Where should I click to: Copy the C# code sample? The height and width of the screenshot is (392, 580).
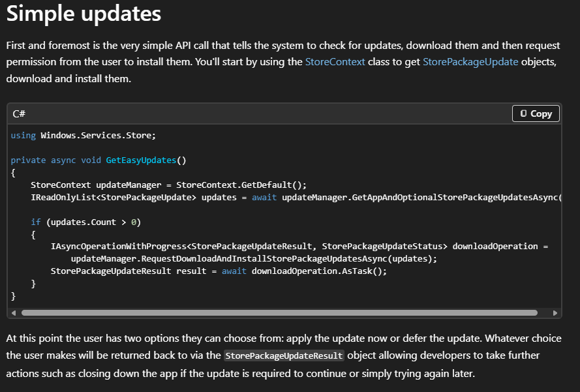pyautogui.click(x=536, y=113)
